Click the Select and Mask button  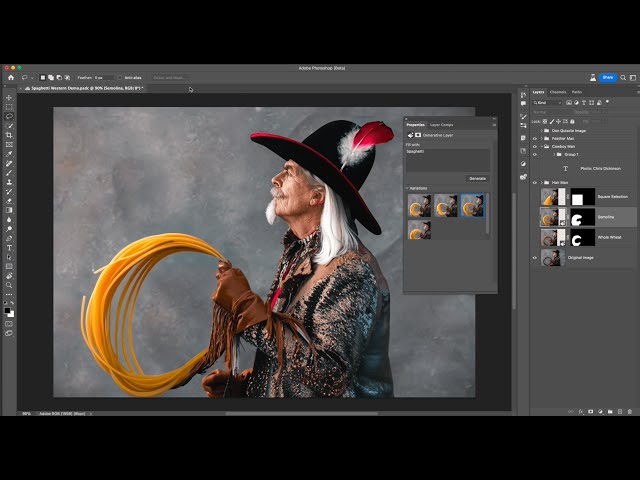point(169,78)
